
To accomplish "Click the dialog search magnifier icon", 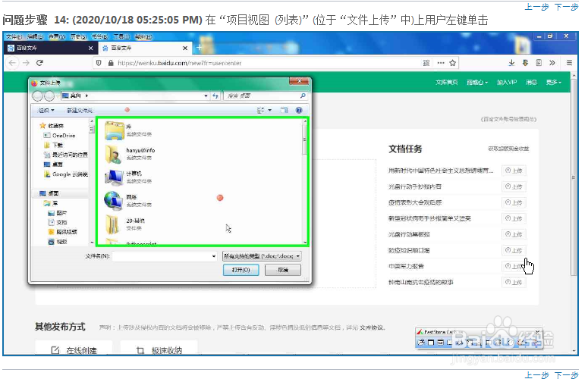I will tap(303, 96).
